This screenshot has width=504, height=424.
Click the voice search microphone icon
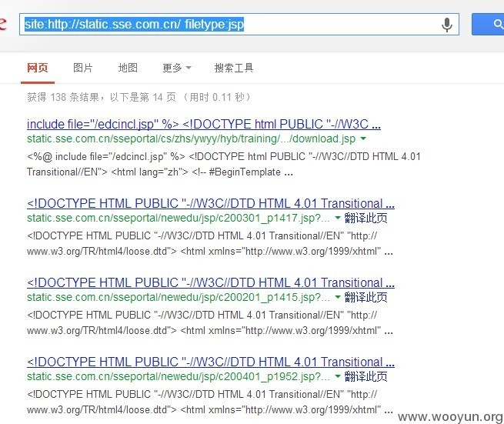(x=447, y=25)
